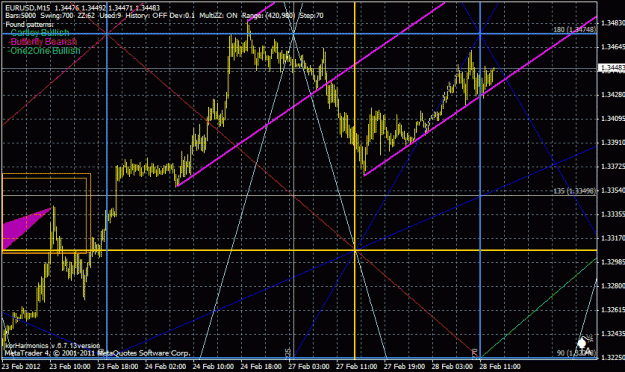The width and height of the screenshot is (625, 372).
Task: Click the '28 Feb 11:00' time axis label
Action: click(x=500, y=366)
